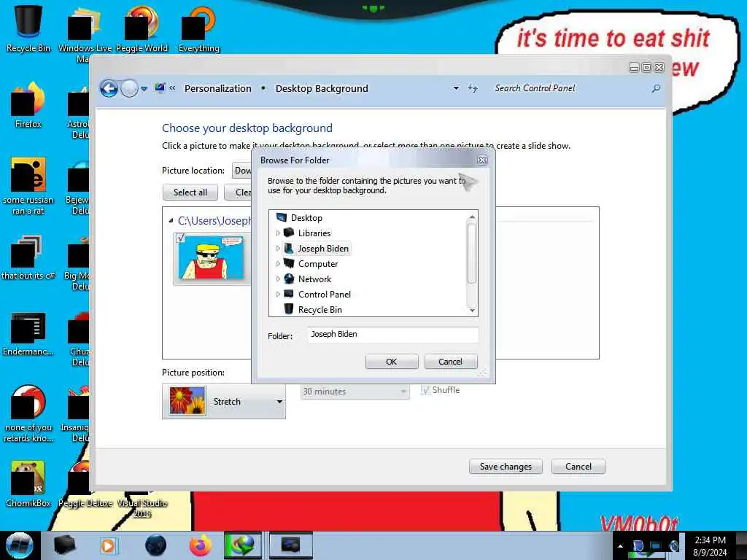
Task: Click the scroll-up arrow in folder tree
Action: pos(472,217)
